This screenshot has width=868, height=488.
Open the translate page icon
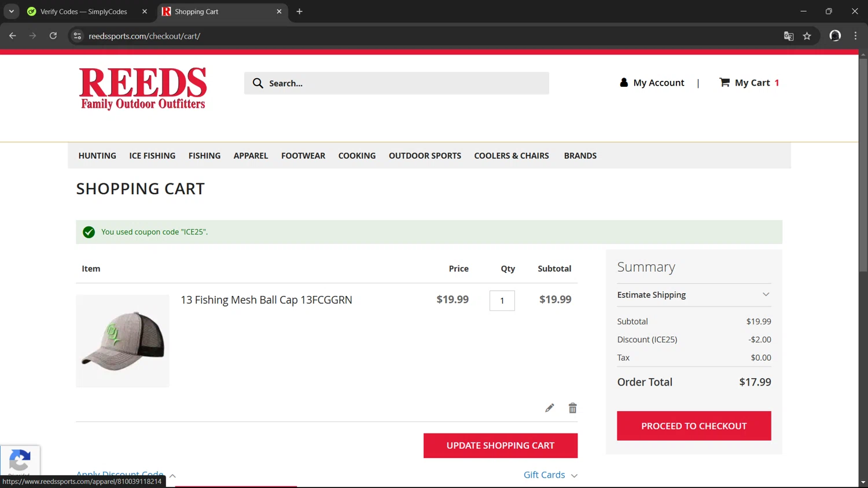[x=788, y=36]
